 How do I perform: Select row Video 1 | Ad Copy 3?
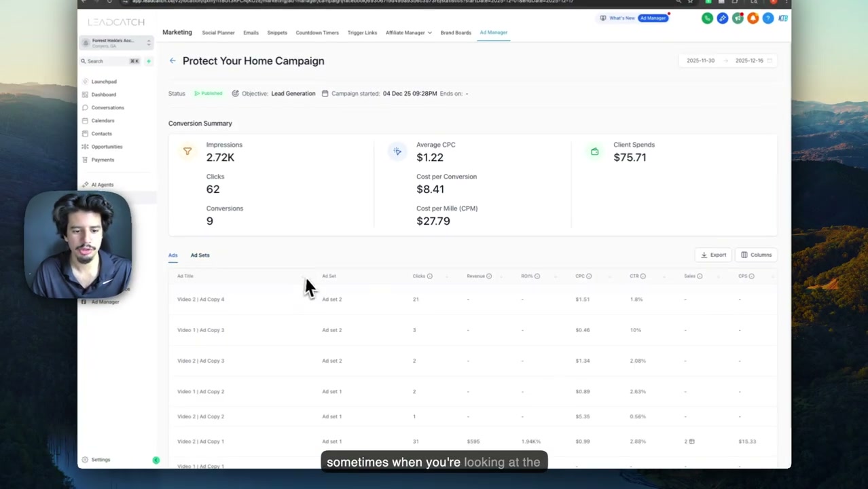pyautogui.click(x=472, y=330)
